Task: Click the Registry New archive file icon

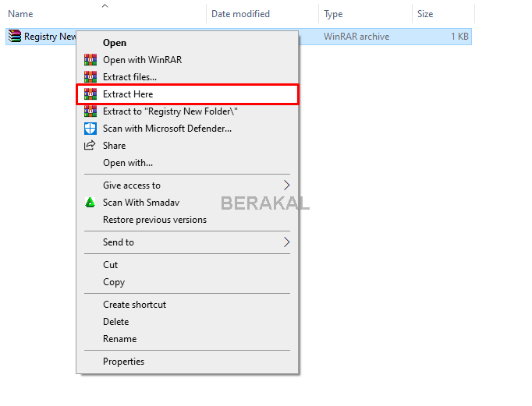Action: (15, 37)
